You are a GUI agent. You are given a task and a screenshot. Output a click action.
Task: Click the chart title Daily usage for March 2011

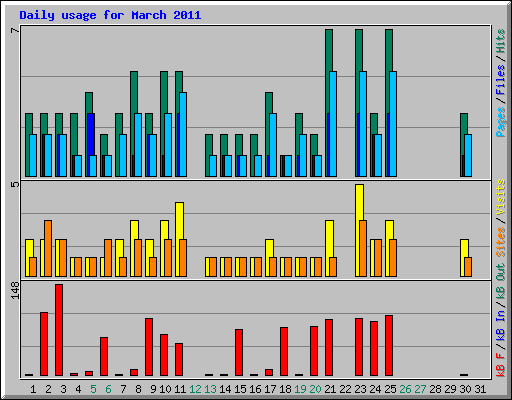point(110,15)
